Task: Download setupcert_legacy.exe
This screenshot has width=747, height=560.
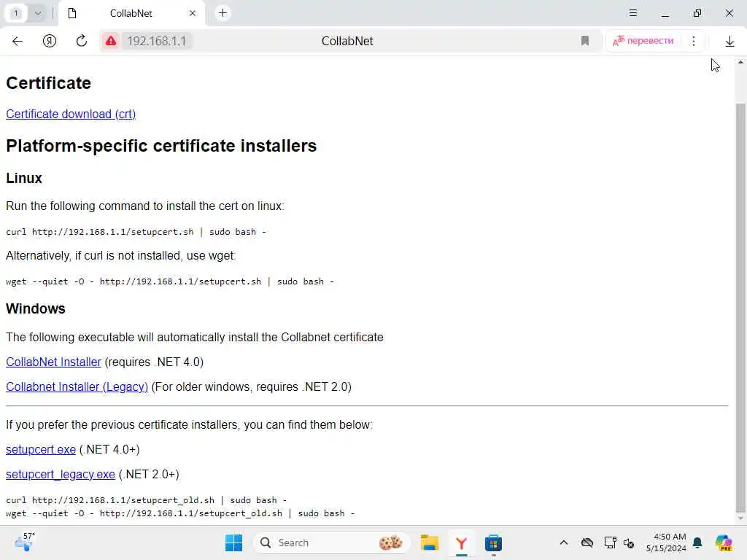Action: [x=60, y=474]
